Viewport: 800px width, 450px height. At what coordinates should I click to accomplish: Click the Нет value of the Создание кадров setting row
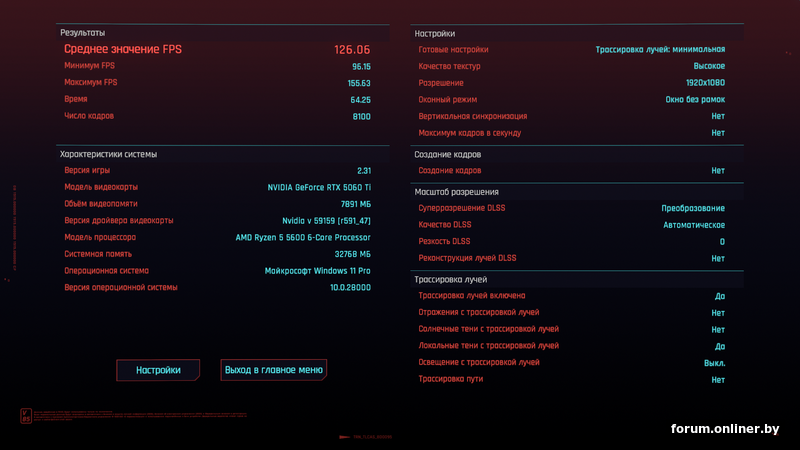(718, 171)
